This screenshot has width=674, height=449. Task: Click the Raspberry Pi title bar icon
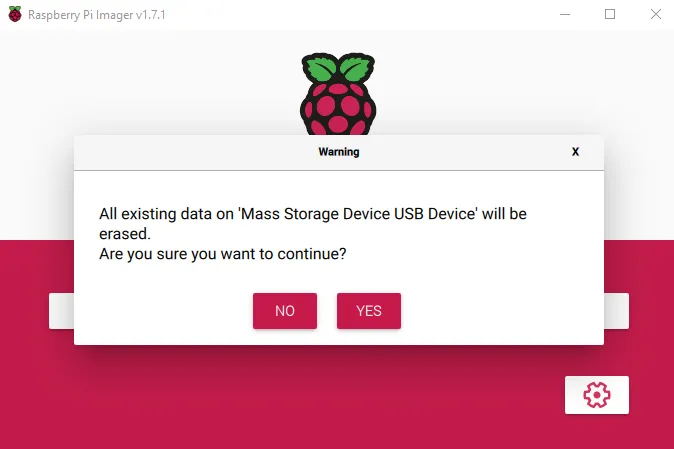click(15, 14)
